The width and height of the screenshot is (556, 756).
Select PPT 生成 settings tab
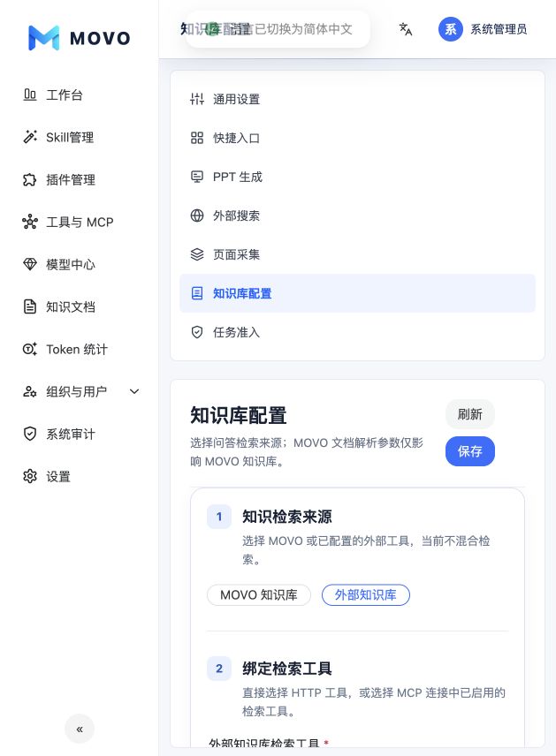357,177
